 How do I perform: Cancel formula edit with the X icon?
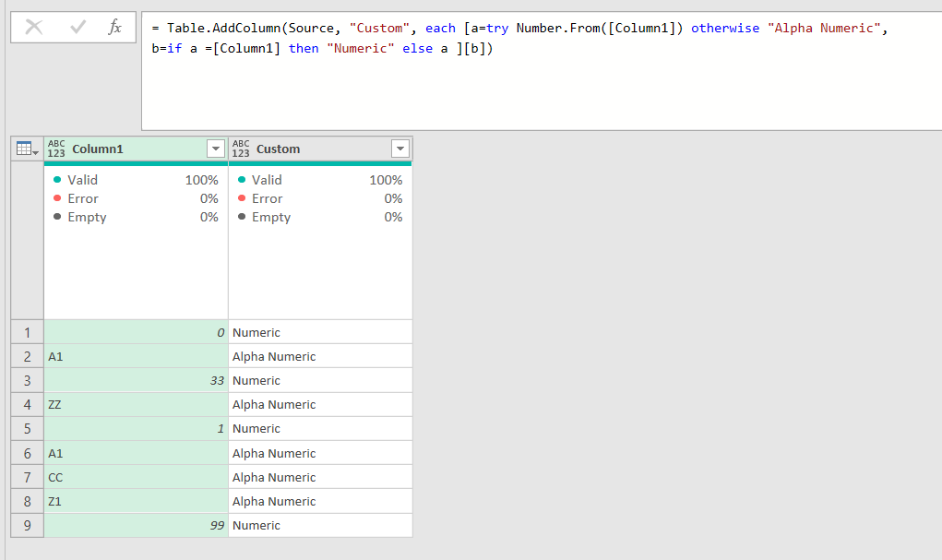pyautogui.click(x=34, y=27)
